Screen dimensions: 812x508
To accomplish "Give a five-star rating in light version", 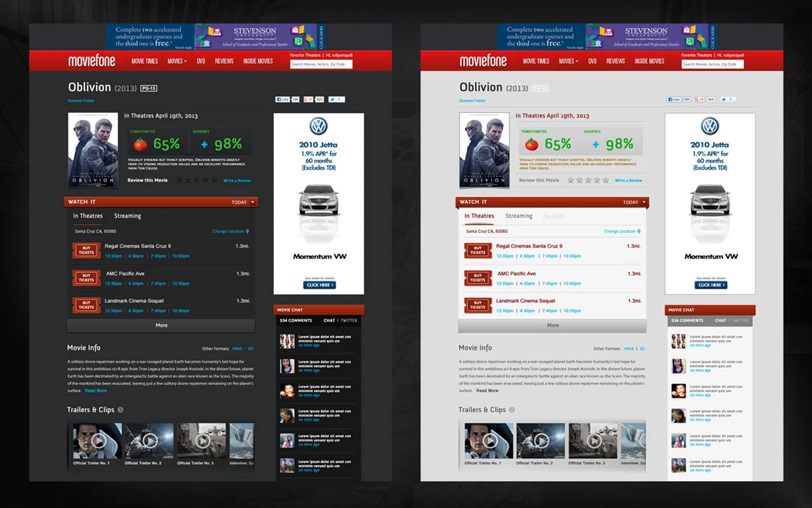I will pos(605,180).
